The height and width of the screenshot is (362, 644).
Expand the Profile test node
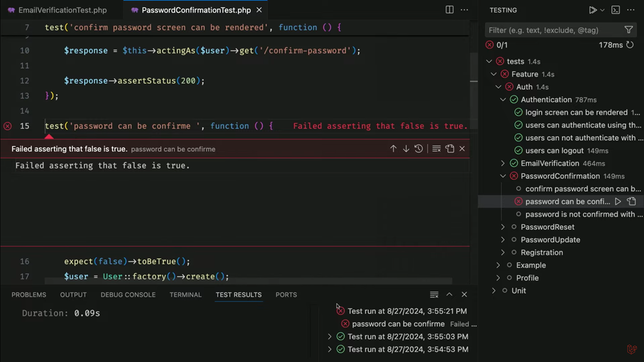498,278
